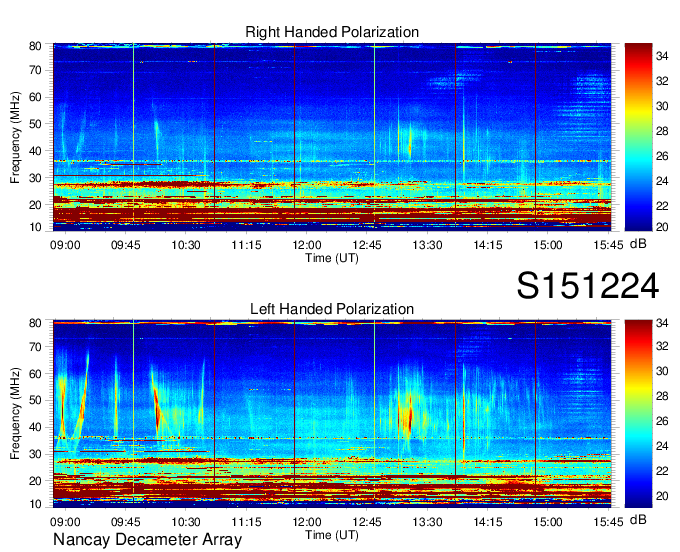
Task: Click 'Time (UT)' label under Right Handed plot
Action: coord(332,258)
